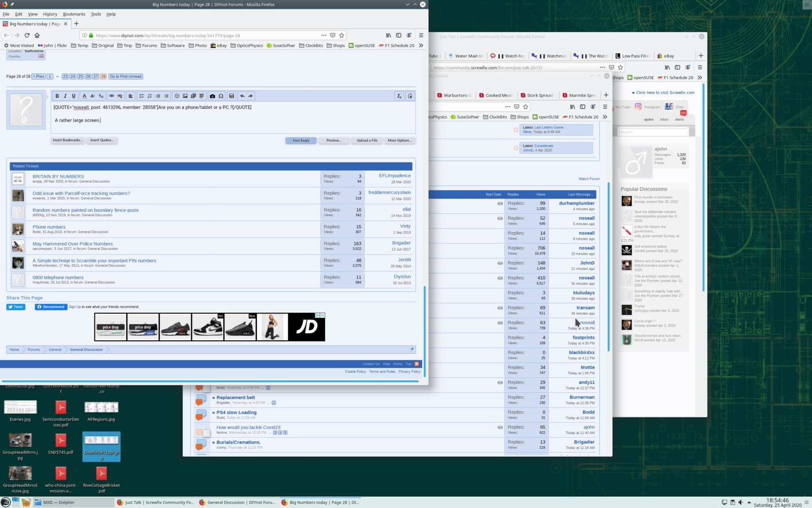The width and height of the screenshot is (812, 508).
Task: Undo last edit in reply editor
Action: coord(242,96)
